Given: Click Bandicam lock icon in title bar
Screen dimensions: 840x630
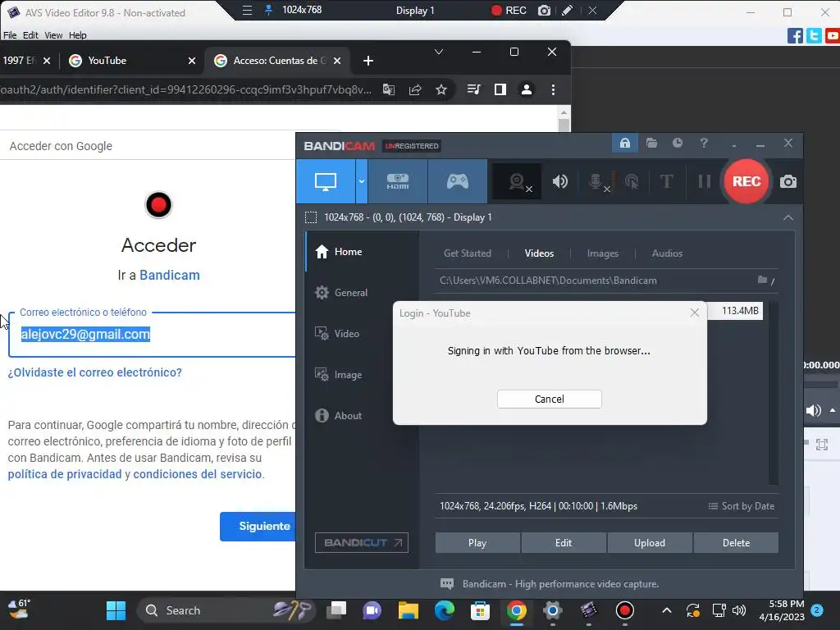Looking at the screenshot, I should coord(624,143).
